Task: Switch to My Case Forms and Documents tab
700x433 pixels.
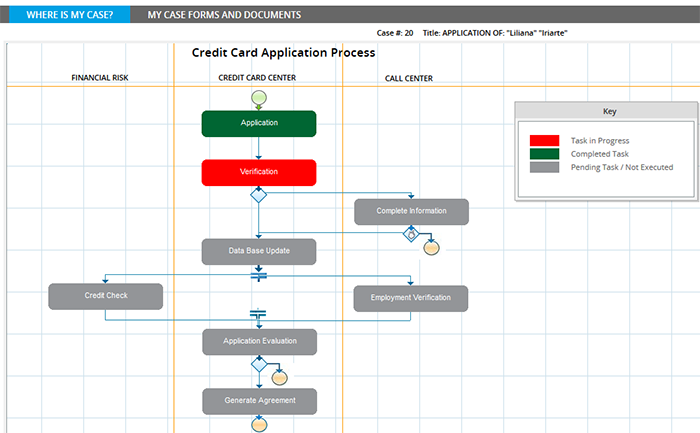Action: [224, 15]
